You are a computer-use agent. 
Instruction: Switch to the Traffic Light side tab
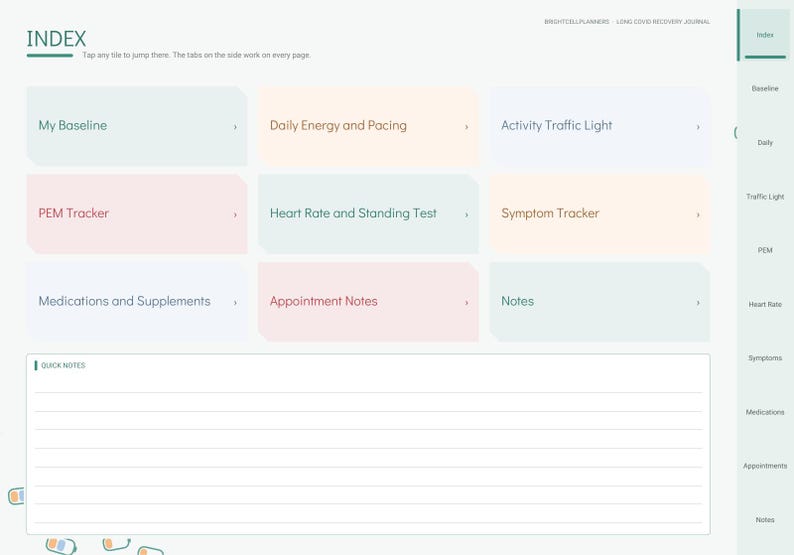pyautogui.click(x=765, y=196)
